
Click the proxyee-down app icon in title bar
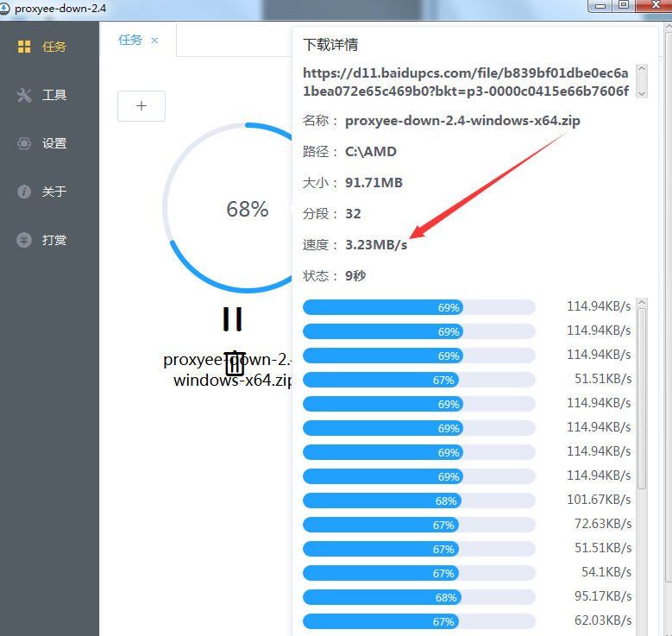click(x=4, y=9)
